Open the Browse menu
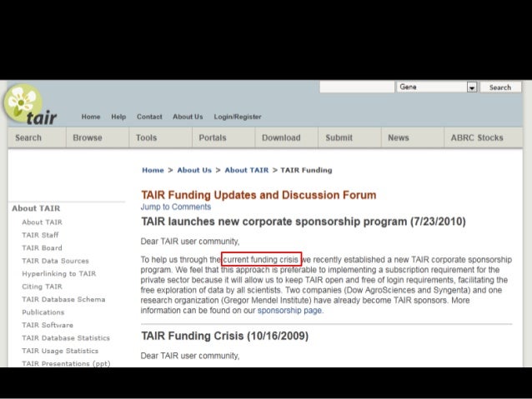This screenshot has height=399, width=532. click(x=98, y=137)
